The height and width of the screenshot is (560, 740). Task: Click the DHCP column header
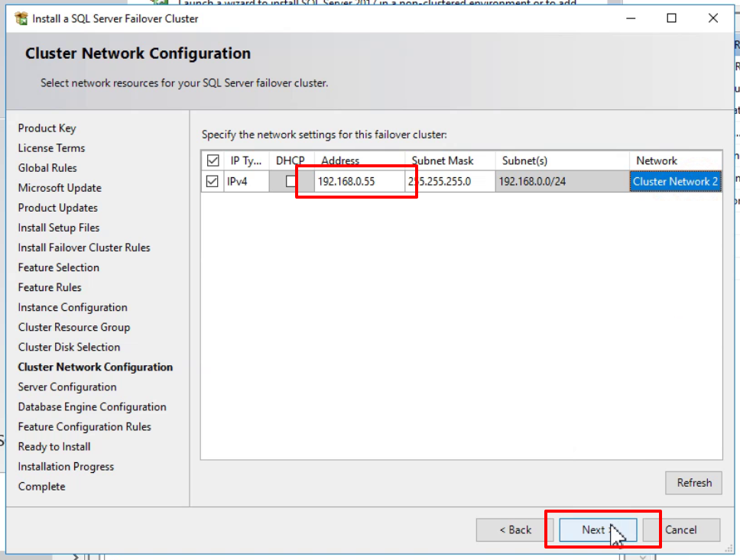pyautogui.click(x=290, y=161)
